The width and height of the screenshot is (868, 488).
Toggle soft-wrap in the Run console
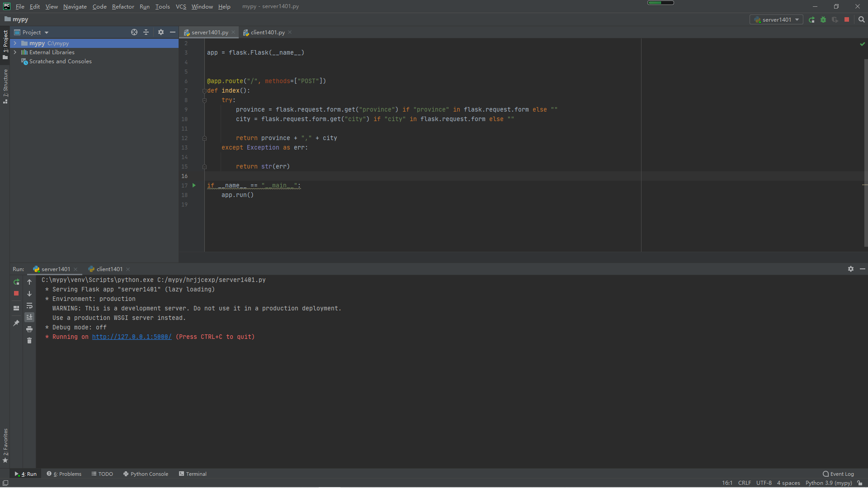pyautogui.click(x=29, y=306)
